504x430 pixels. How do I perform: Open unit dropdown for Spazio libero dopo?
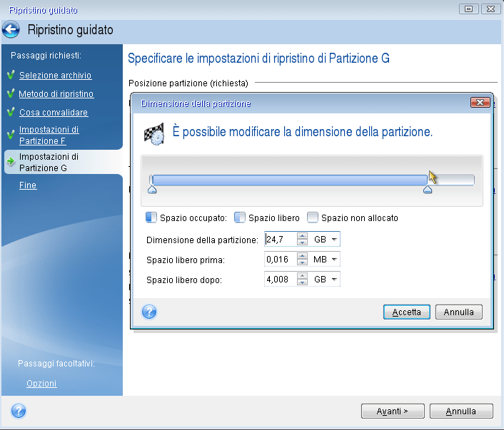click(334, 280)
